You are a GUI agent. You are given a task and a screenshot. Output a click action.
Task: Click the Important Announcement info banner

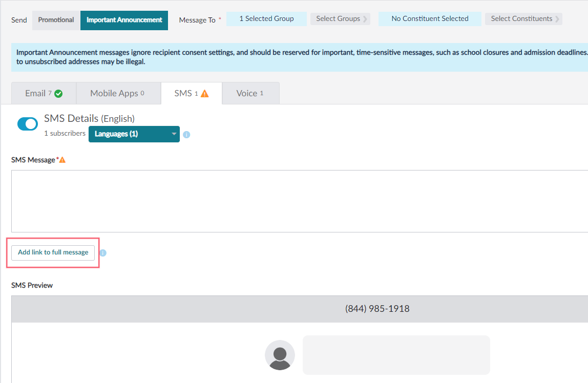(300, 57)
